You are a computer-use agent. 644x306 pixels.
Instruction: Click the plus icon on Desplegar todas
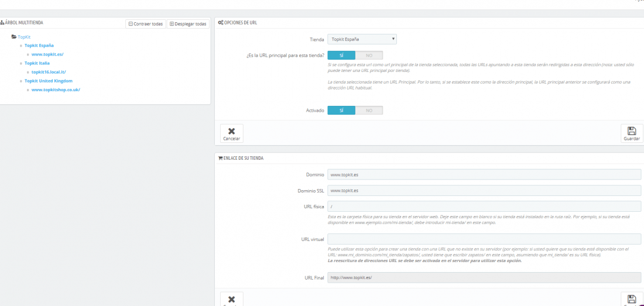[172, 24]
